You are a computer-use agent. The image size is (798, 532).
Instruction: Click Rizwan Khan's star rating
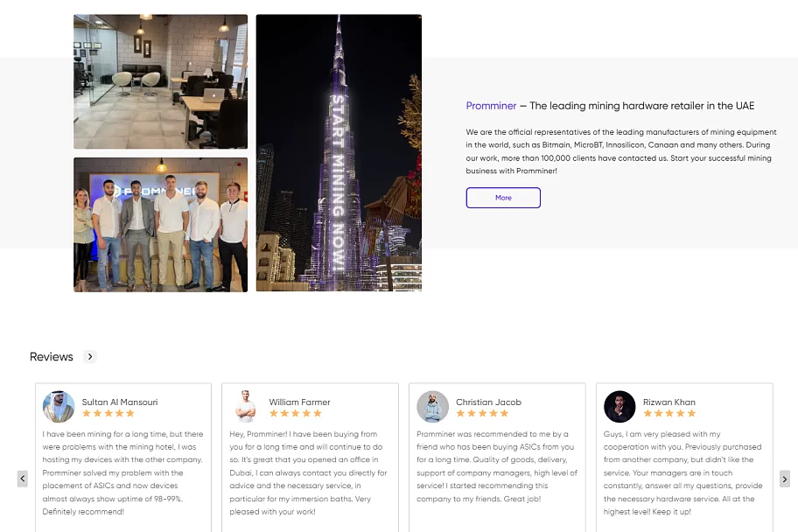[669, 413]
